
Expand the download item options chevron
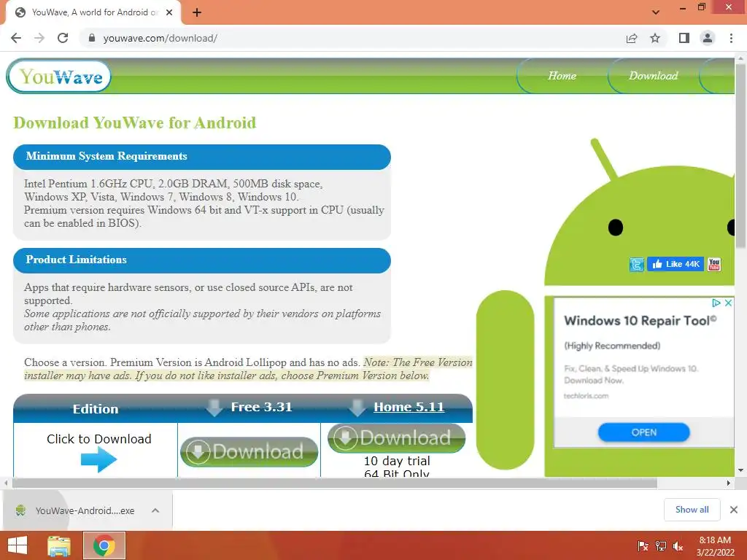(155, 510)
